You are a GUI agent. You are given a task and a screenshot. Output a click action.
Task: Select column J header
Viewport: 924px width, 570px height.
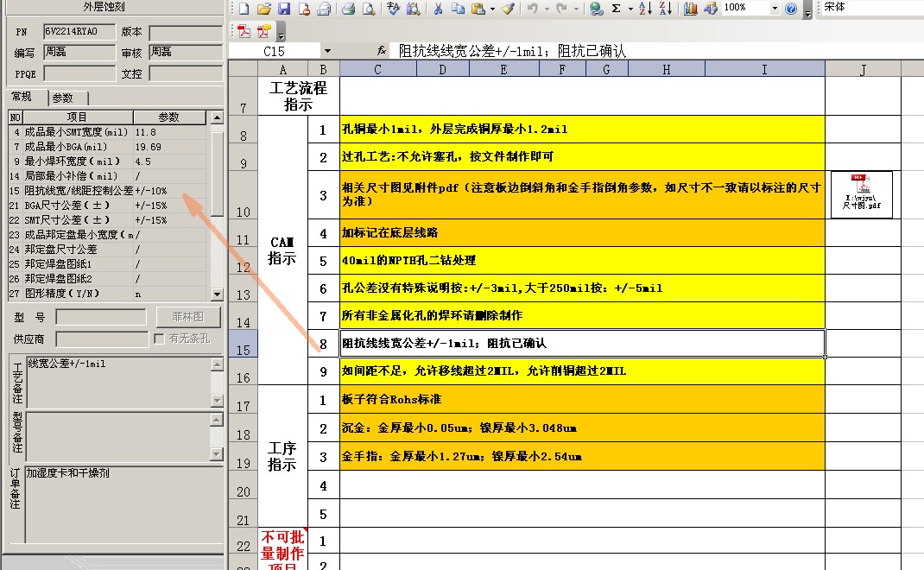863,69
